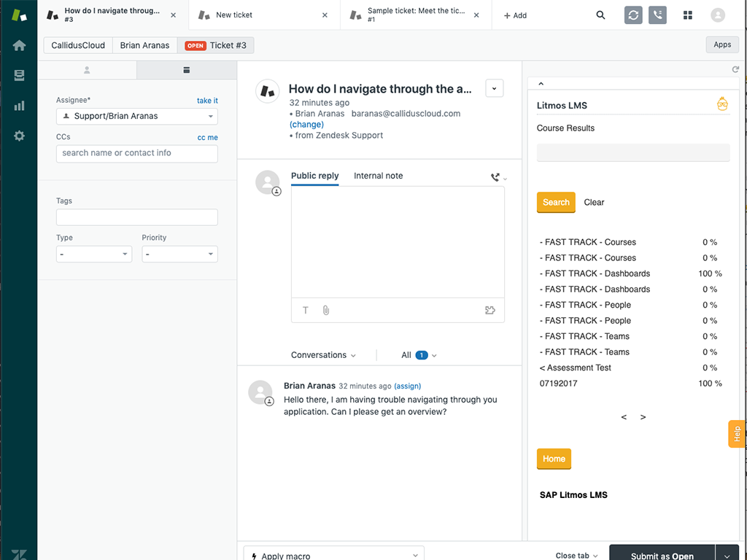
Task: Click the Litmos owl mascot icon
Action: [722, 104]
